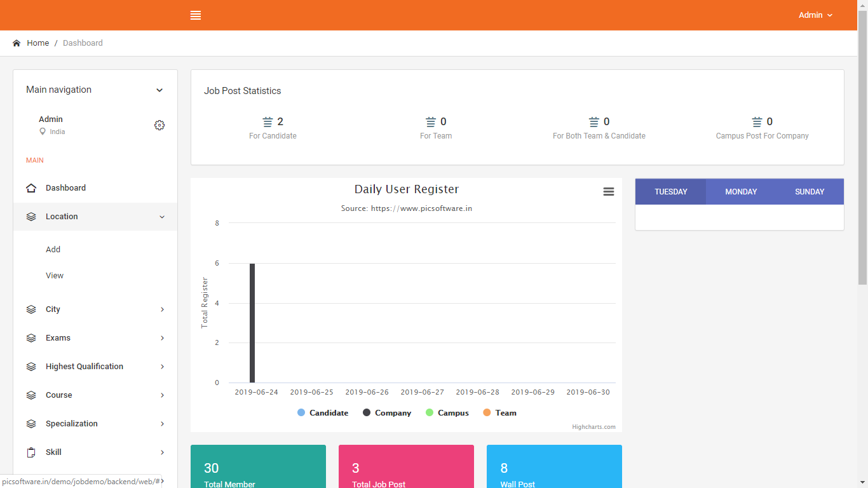Collapse the Main navigation panel
The width and height of the screenshot is (868, 488).
tap(159, 90)
